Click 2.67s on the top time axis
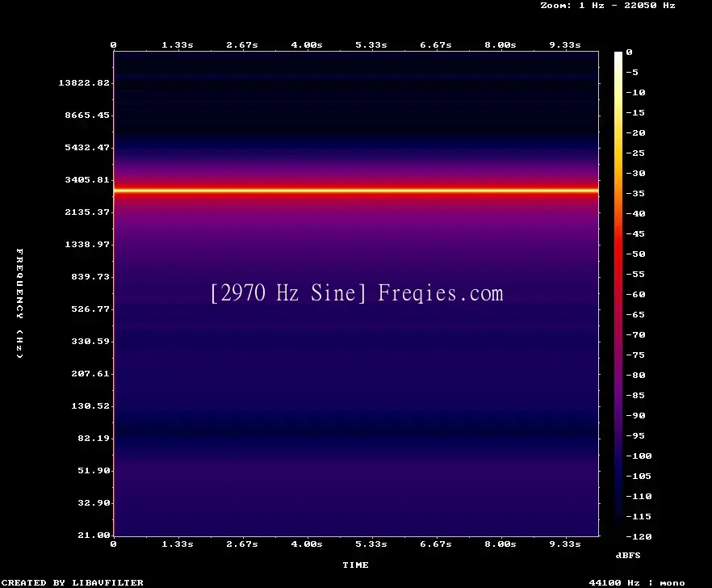 tap(242, 45)
